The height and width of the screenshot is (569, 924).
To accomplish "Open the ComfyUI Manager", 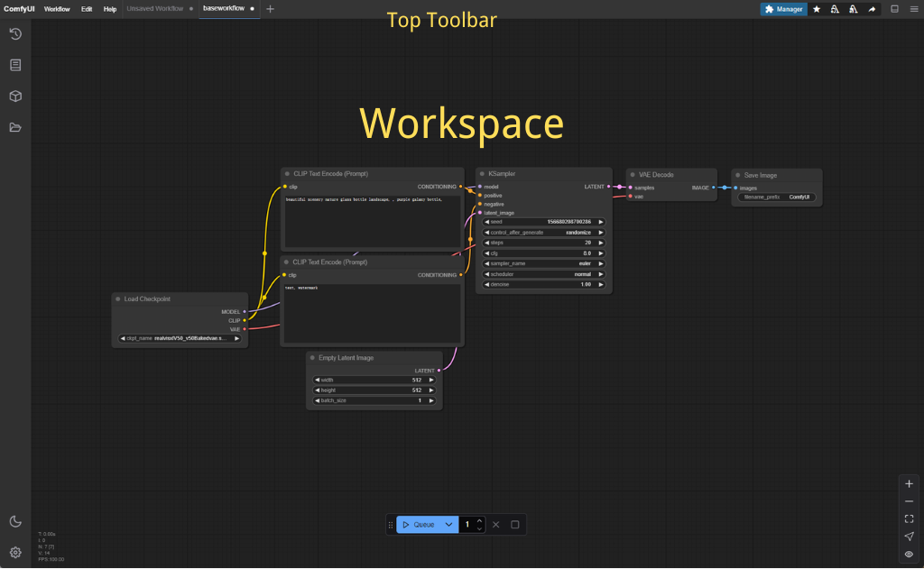I will (783, 8).
